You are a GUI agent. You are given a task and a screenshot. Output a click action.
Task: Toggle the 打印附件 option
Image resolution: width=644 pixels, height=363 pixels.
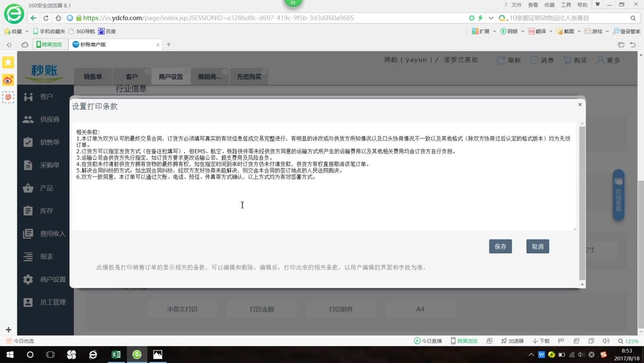341,309
